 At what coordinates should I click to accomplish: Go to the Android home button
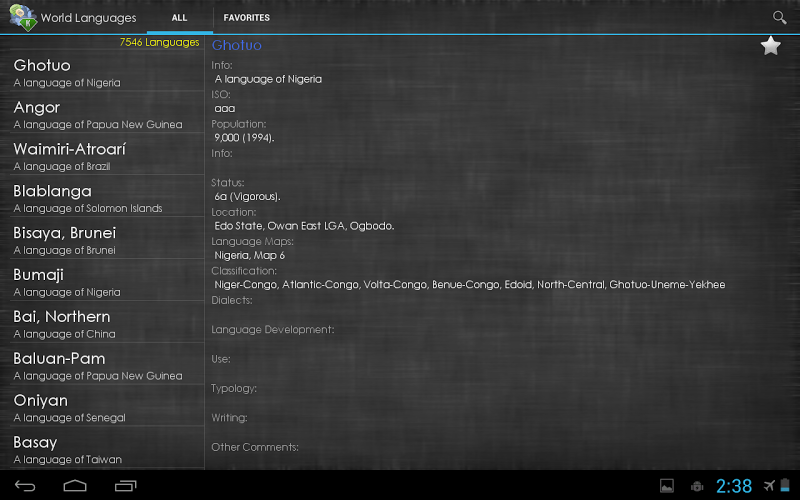(75, 486)
